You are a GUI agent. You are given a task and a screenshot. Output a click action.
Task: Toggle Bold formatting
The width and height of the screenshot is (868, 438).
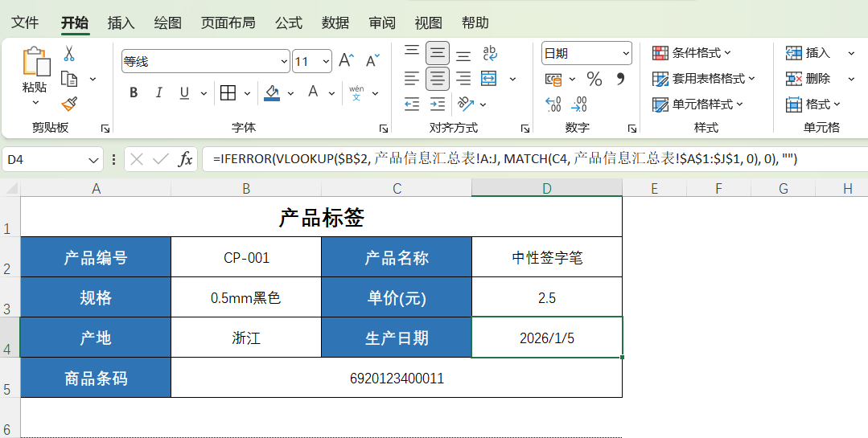(x=134, y=93)
